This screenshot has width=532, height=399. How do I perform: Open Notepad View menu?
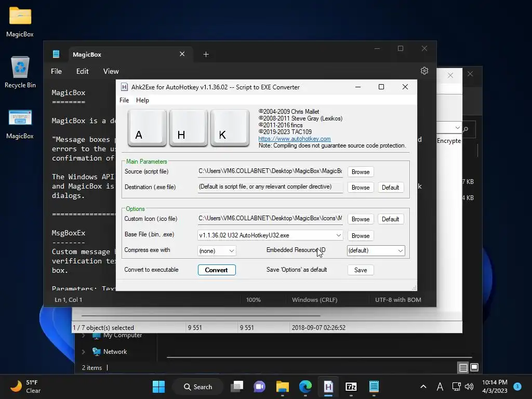111,71
